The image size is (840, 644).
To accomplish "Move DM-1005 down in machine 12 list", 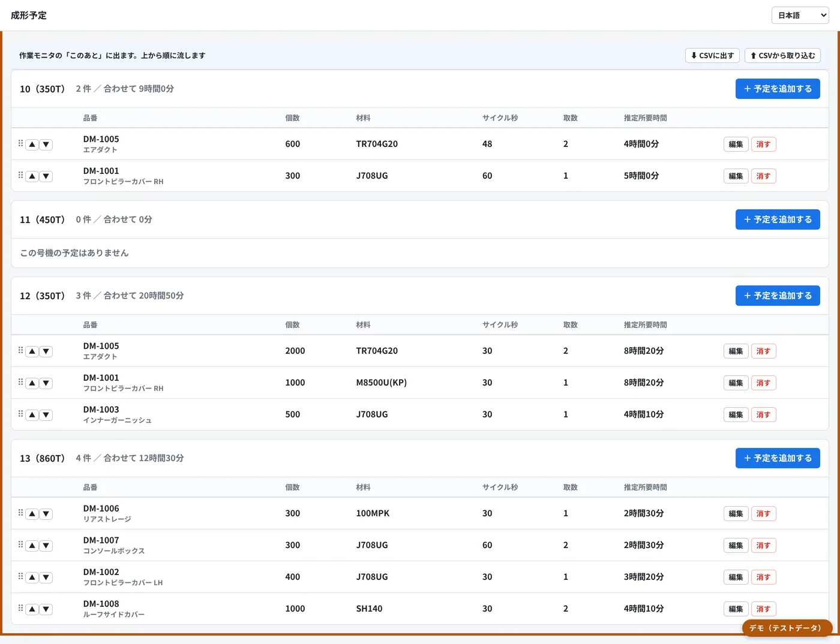I will (x=46, y=351).
